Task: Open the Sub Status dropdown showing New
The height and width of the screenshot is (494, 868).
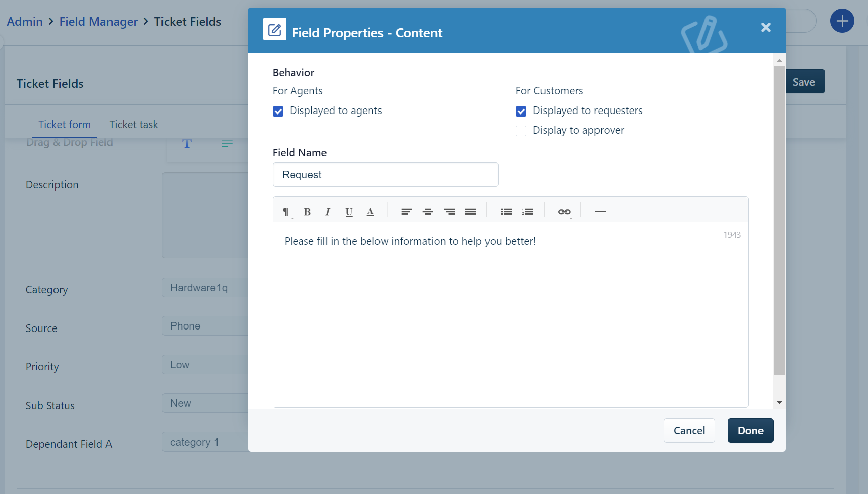Action: coord(205,403)
